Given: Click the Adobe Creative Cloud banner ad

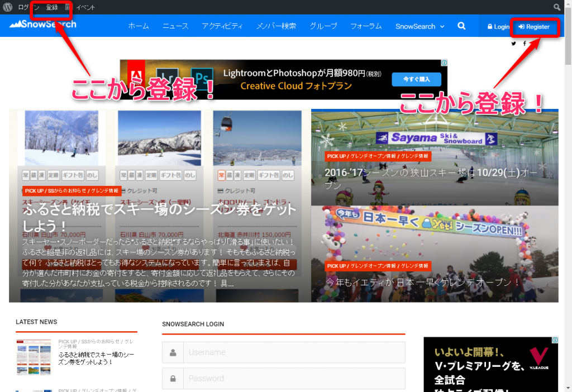Looking at the screenshot, I should 283,79.
